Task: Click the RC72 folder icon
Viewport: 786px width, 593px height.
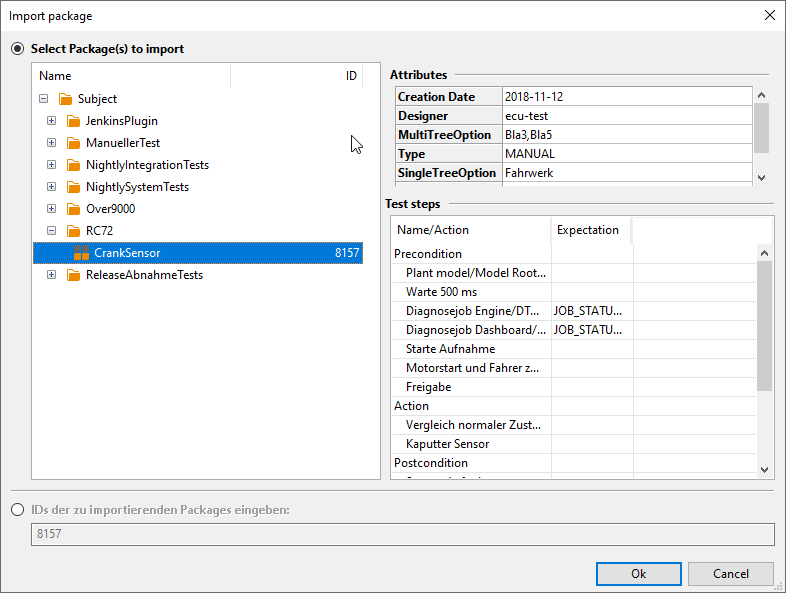Action: pyautogui.click(x=73, y=231)
